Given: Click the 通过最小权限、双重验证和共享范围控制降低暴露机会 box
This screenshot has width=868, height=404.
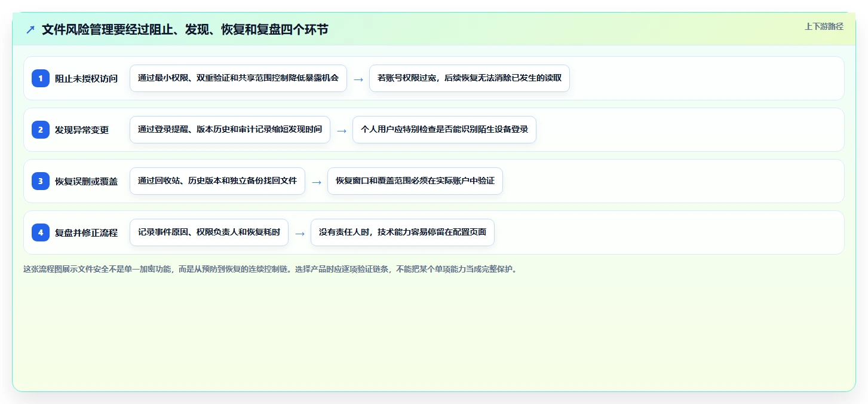Looking at the screenshot, I should click(238, 78).
